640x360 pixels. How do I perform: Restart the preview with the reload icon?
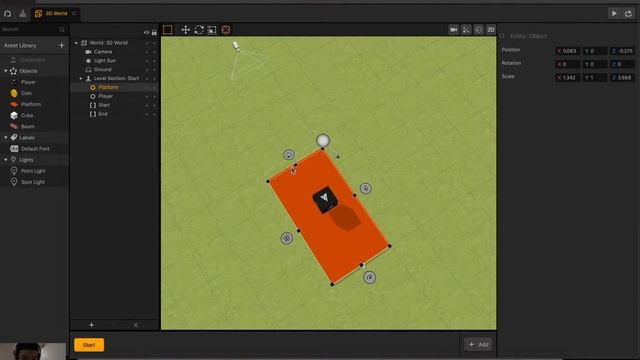click(628, 13)
